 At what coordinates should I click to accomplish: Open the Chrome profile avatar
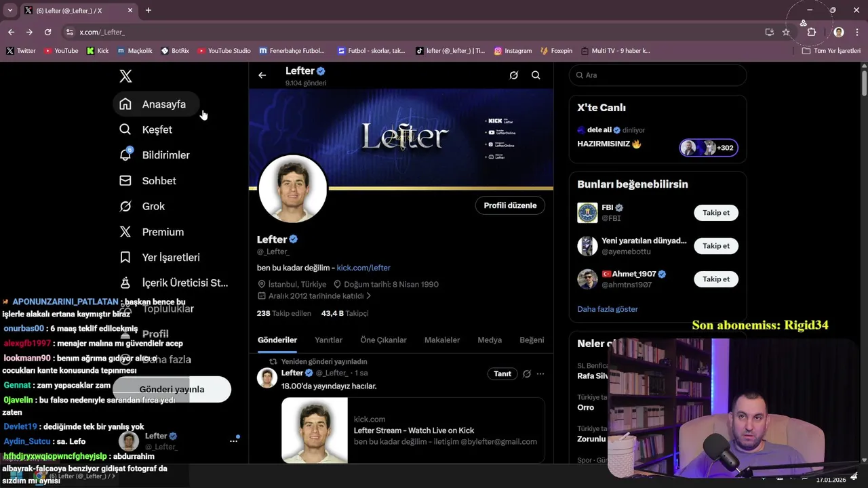tap(839, 32)
